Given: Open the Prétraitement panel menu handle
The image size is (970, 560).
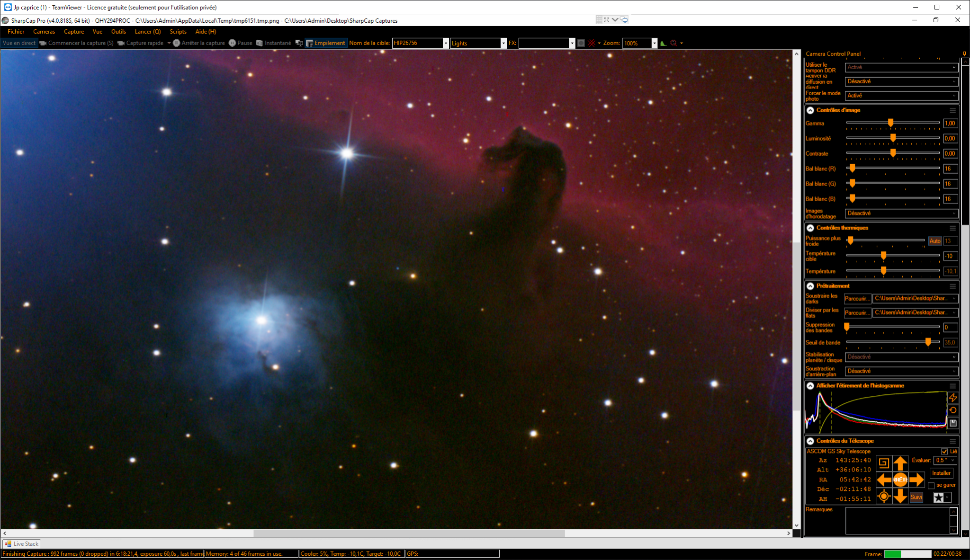Looking at the screenshot, I should tap(952, 286).
